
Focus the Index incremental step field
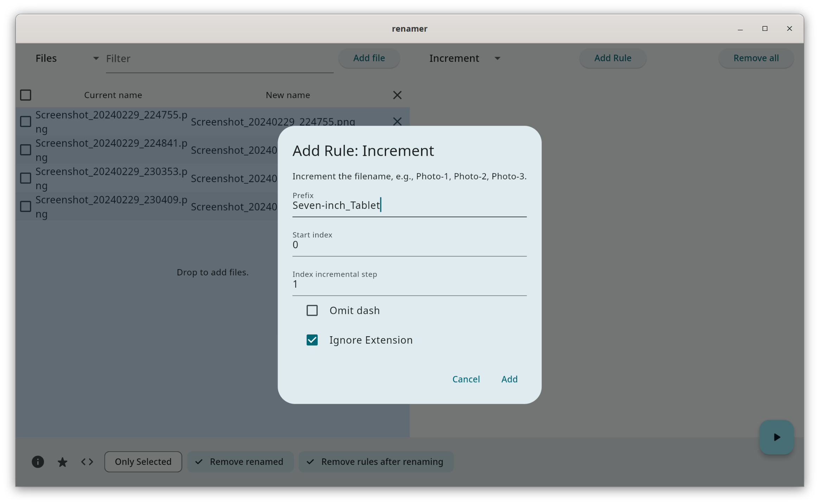[x=409, y=285]
